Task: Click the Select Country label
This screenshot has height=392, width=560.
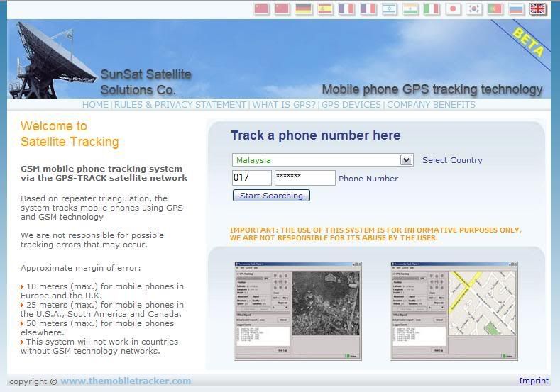Action: click(x=452, y=160)
